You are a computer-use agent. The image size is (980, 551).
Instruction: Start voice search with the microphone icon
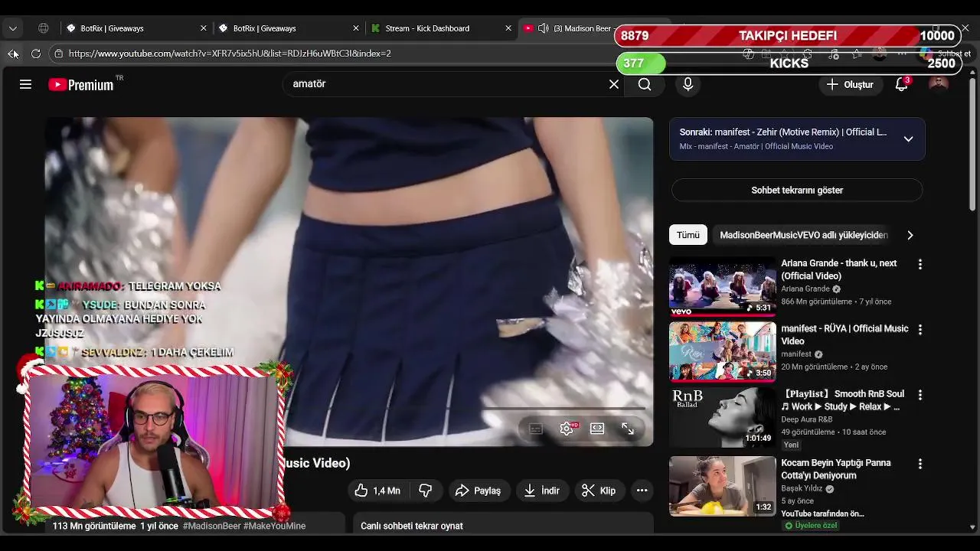(688, 84)
